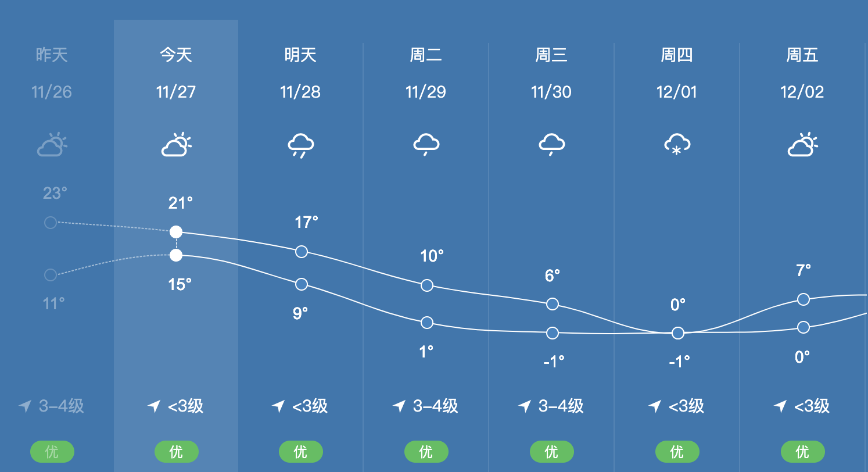868x472 pixels.
Task: Click today's partly cloudy weather icon
Action: 176,145
